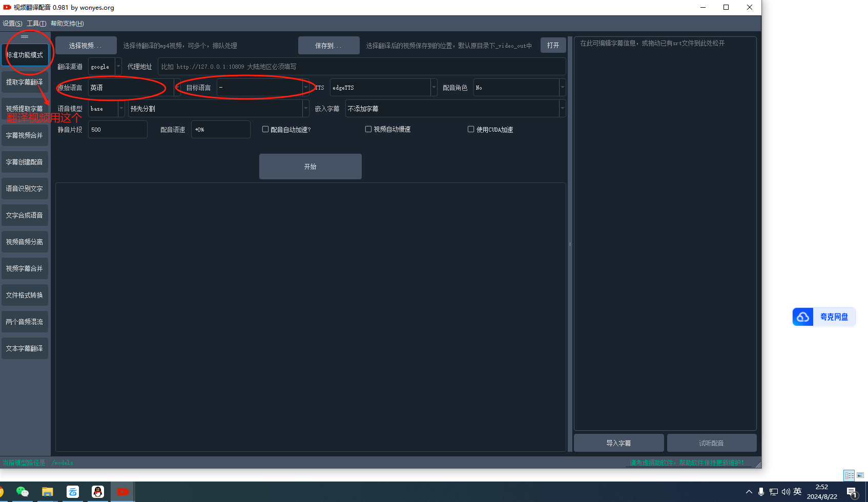Open the volume speaker tray icon

[785, 492]
